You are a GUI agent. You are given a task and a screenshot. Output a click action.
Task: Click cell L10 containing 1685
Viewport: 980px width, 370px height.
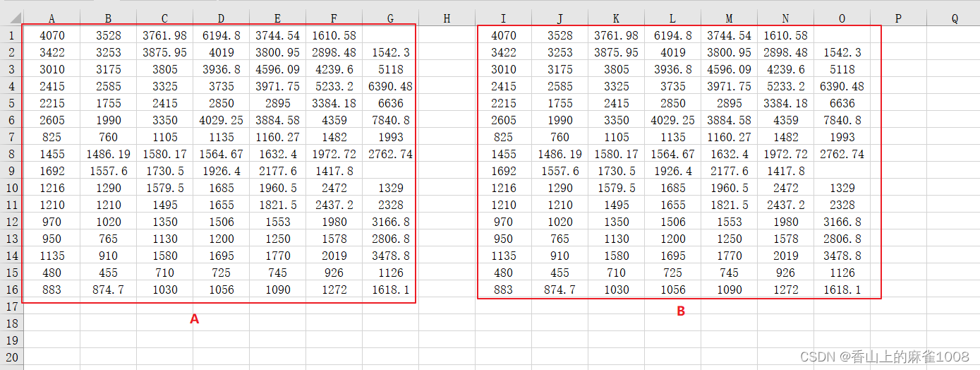673,188
